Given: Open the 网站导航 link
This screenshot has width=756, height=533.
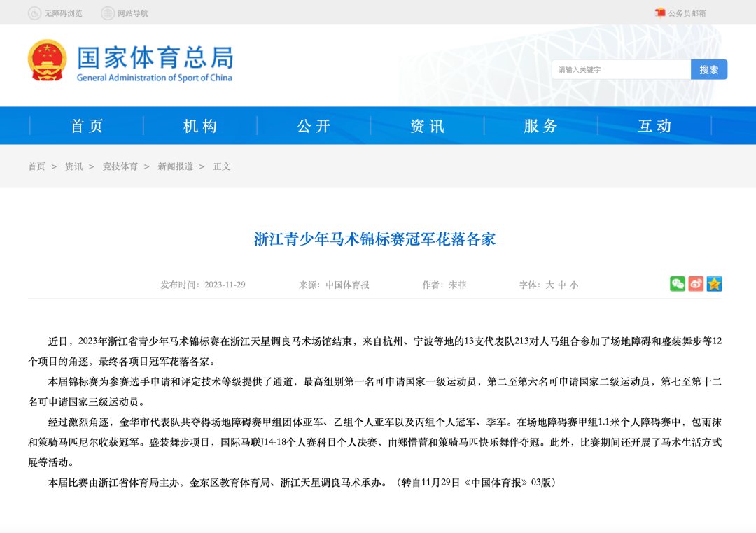Looking at the screenshot, I should pos(133,13).
